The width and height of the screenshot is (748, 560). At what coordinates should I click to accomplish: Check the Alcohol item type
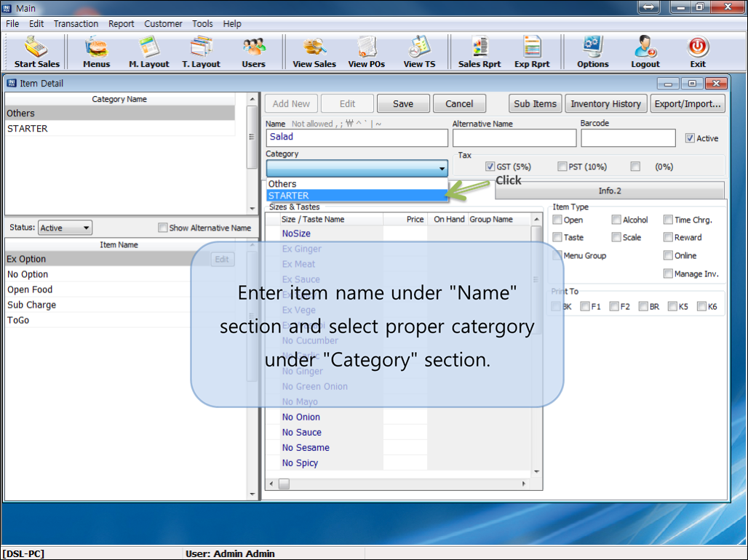616,220
